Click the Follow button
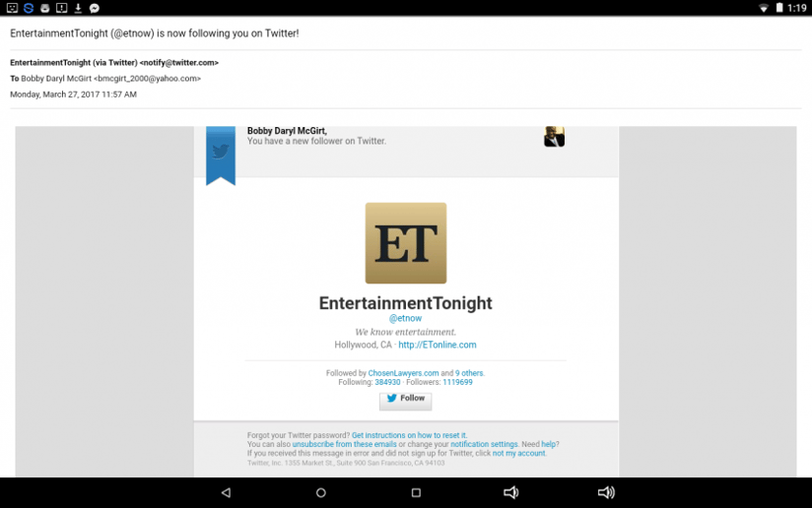 [405, 400]
